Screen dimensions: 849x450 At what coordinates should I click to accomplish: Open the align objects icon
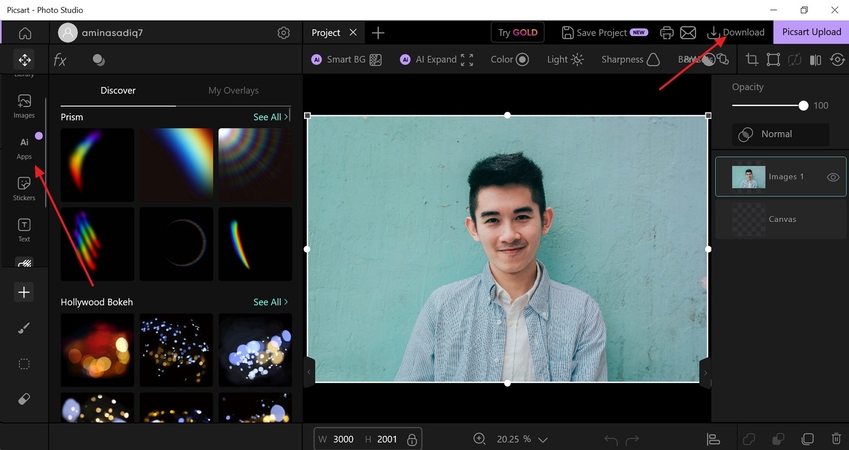(x=713, y=439)
